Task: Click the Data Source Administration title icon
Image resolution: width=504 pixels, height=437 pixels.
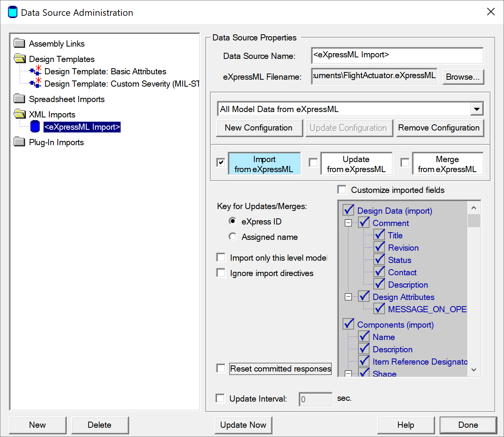Action: 13,12
